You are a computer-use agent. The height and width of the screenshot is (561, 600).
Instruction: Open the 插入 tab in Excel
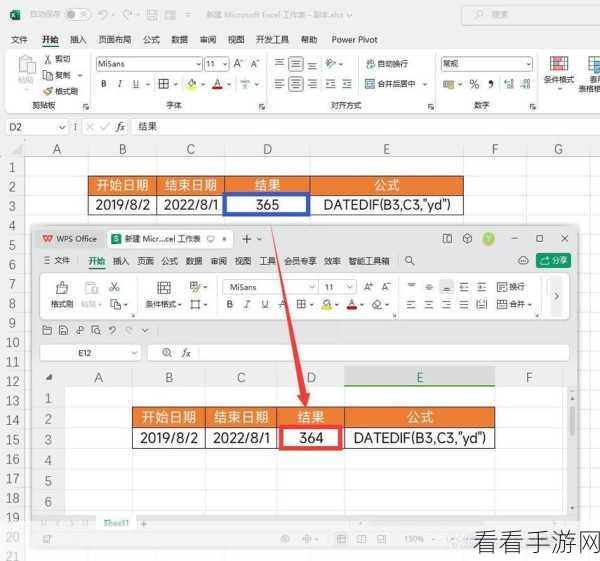tap(78, 39)
